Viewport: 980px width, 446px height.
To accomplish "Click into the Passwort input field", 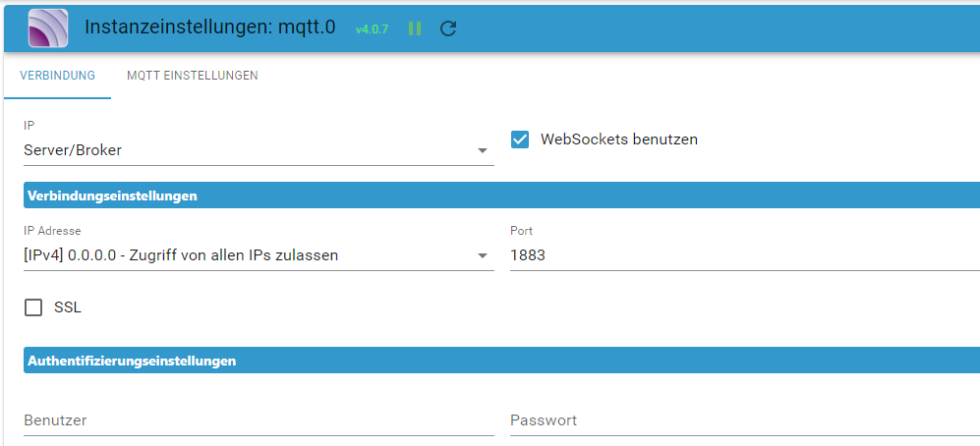I will [745, 420].
